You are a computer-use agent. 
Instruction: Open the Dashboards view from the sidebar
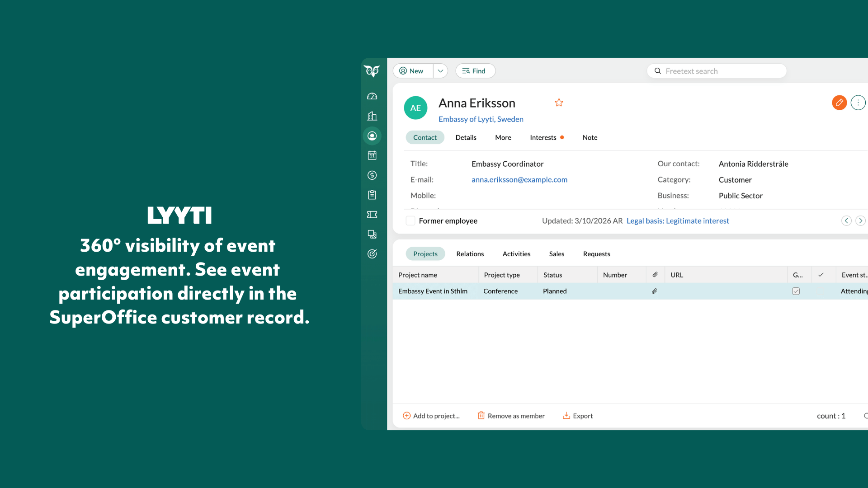[x=372, y=96]
